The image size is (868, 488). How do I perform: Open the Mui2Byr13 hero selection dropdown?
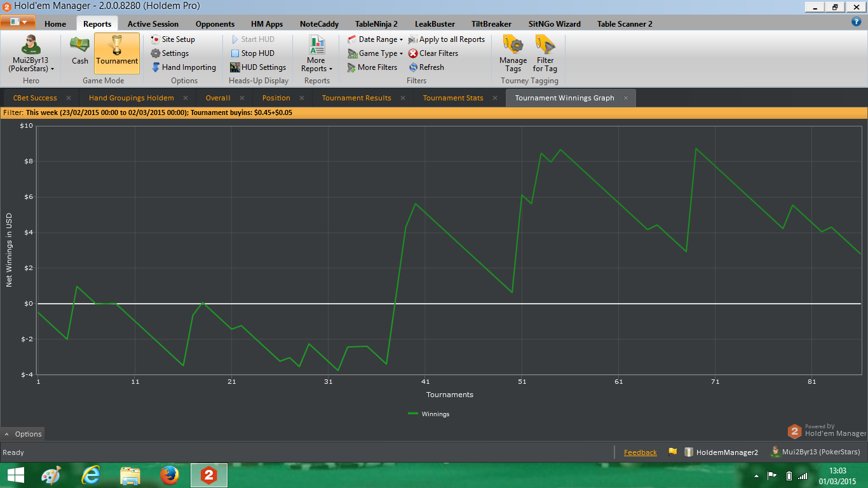coord(31,54)
